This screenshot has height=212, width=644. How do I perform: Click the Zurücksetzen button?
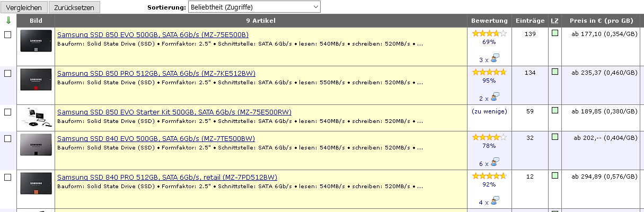[74, 7]
